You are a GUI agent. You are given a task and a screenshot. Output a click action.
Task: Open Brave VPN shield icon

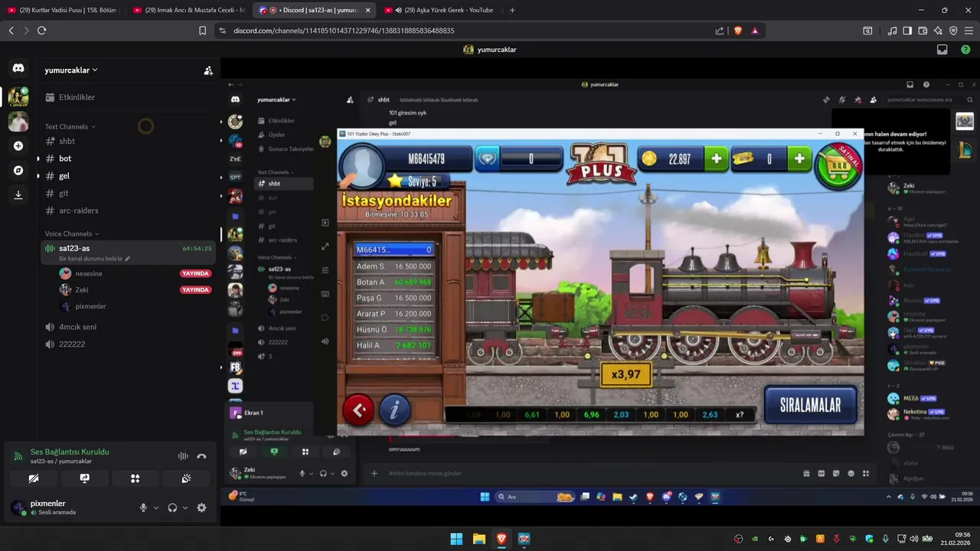tap(953, 31)
